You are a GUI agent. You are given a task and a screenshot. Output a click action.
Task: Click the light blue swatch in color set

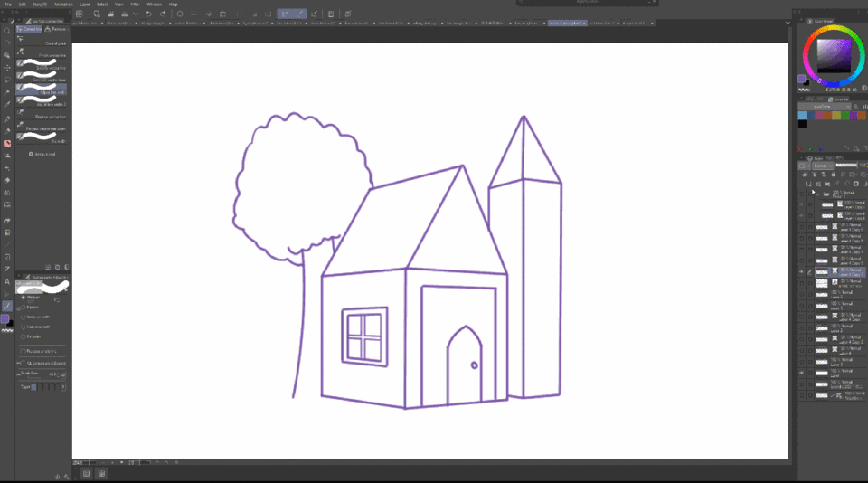click(802, 115)
